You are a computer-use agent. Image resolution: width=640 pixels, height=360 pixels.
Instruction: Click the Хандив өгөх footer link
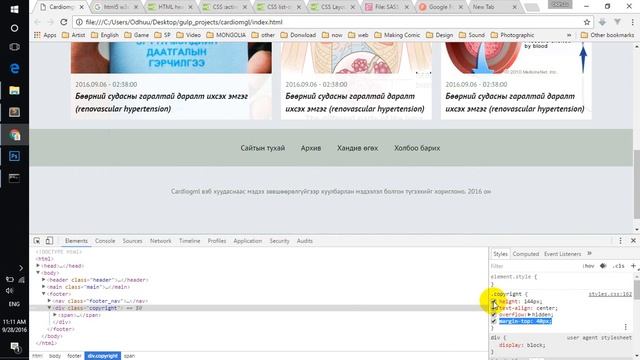[x=357, y=148]
